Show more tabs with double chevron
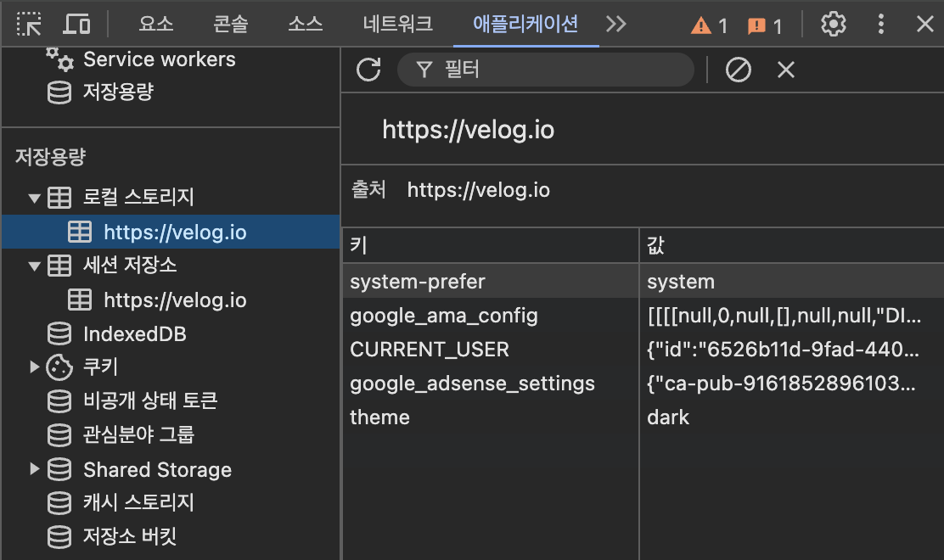944x560 pixels. (x=615, y=24)
